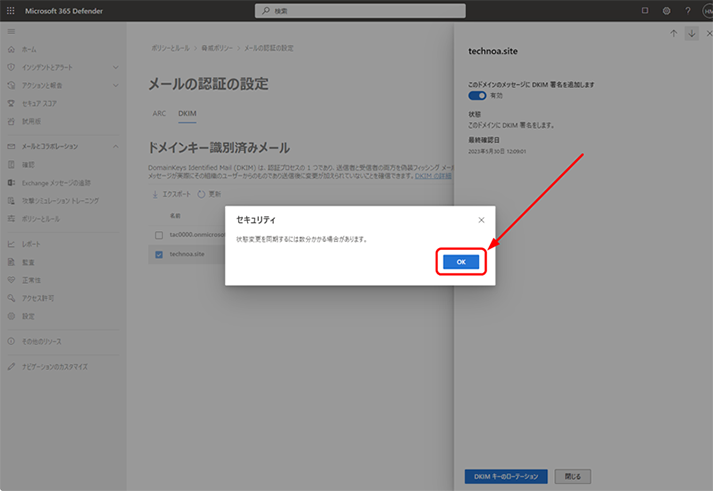The image size is (713, 491).
Task: Click the tac0000.onmicrosoft domain name
Action: click(197, 235)
